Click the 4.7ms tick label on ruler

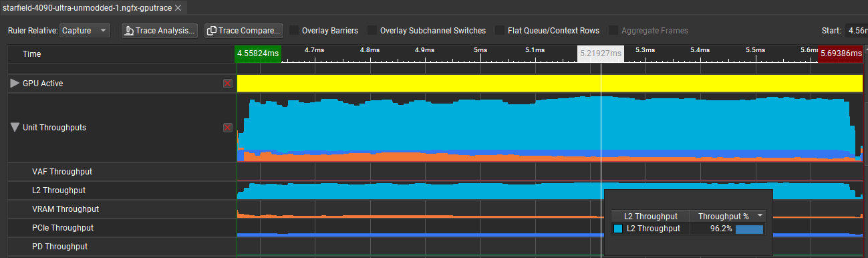[314, 49]
